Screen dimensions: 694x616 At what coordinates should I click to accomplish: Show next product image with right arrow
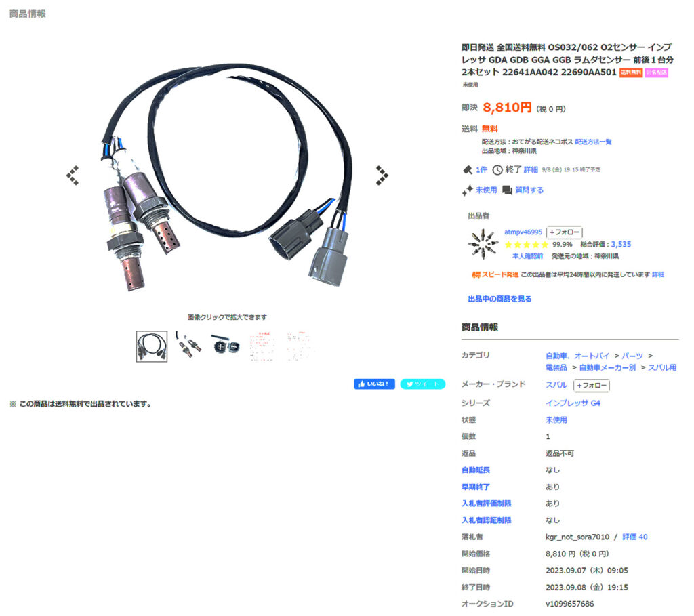(x=382, y=176)
